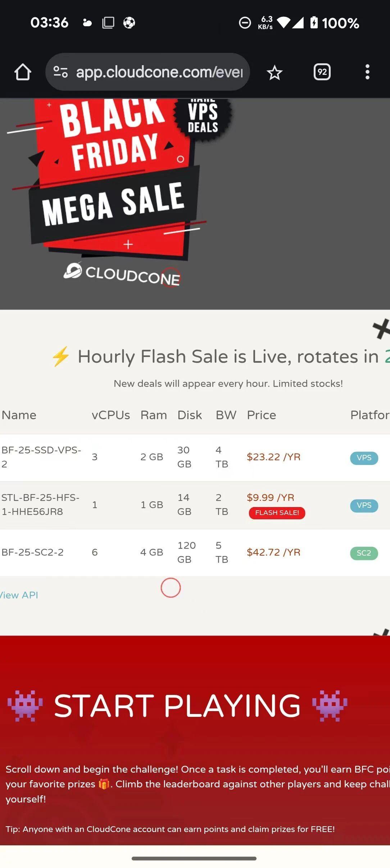Image resolution: width=390 pixels, height=868 pixels.
Task: Tap the address bar URL field
Action: (159, 72)
